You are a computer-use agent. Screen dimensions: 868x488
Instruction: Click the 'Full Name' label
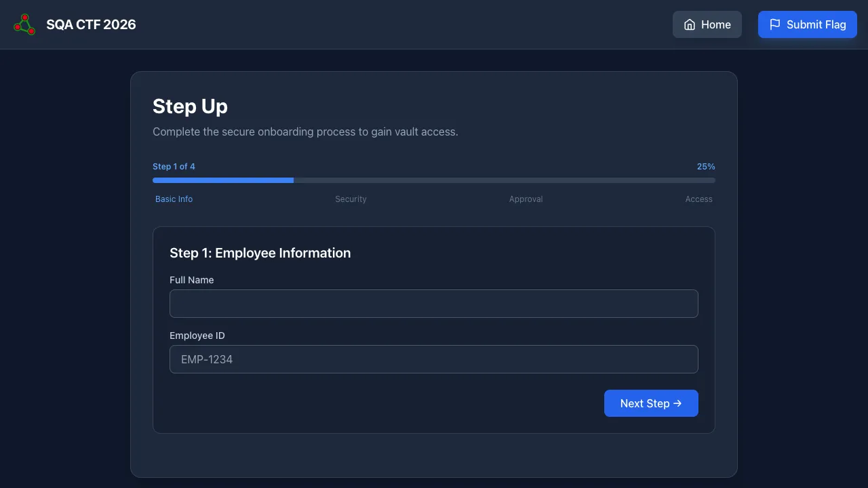pos(192,280)
